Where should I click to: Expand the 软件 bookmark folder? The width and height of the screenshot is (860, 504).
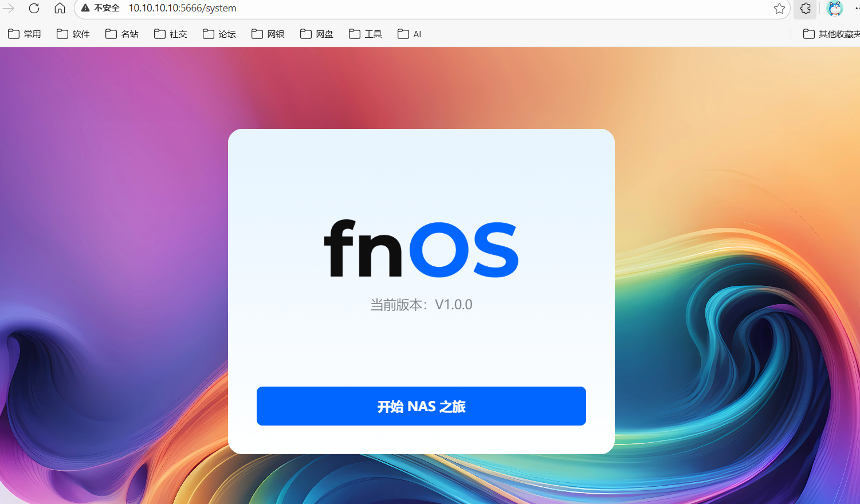(x=73, y=34)
